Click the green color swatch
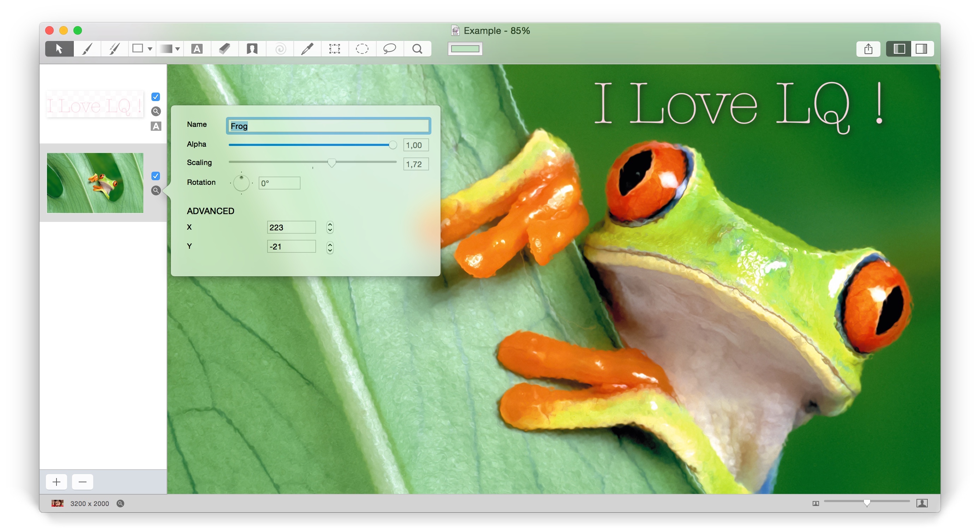The height and width of the screenshot is (530, 980). click(465, 49)
